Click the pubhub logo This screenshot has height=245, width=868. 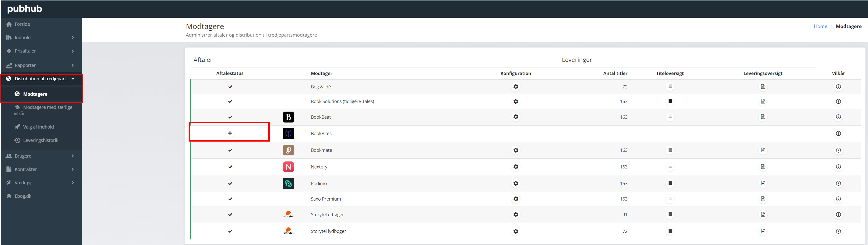25,8
